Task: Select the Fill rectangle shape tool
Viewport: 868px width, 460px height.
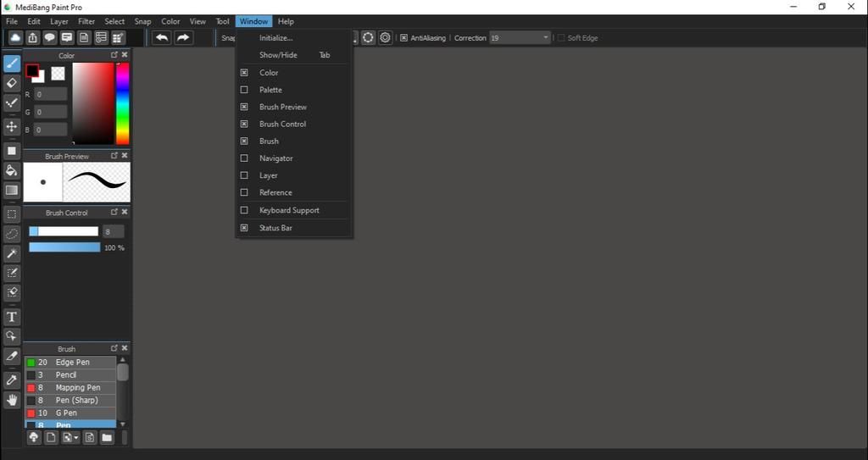Action: point(12,151)
